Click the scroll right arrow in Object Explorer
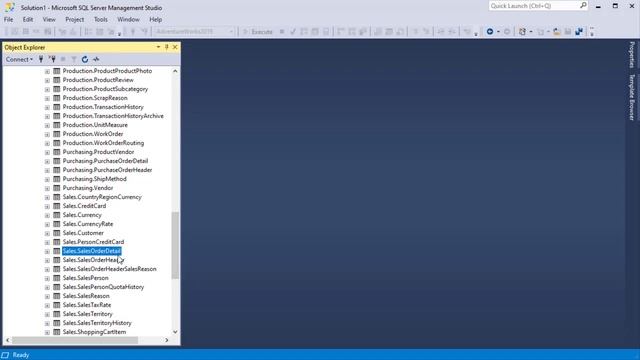Viewport: 640px width, 360px height. (167, 340)
